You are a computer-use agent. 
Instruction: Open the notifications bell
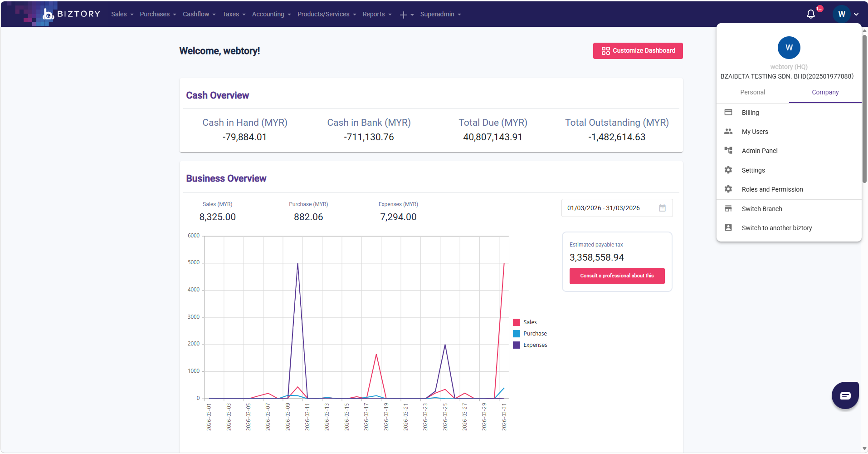point(811,14)
